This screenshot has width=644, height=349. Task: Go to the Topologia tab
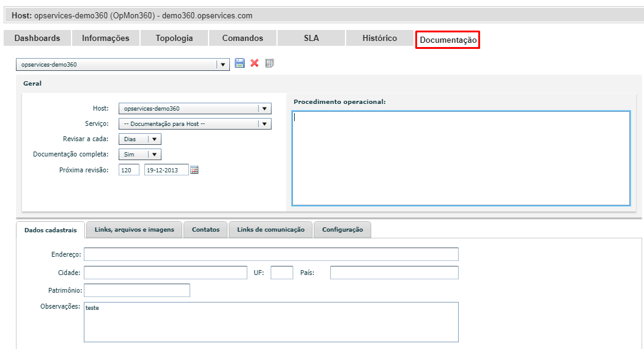[174, 38]
